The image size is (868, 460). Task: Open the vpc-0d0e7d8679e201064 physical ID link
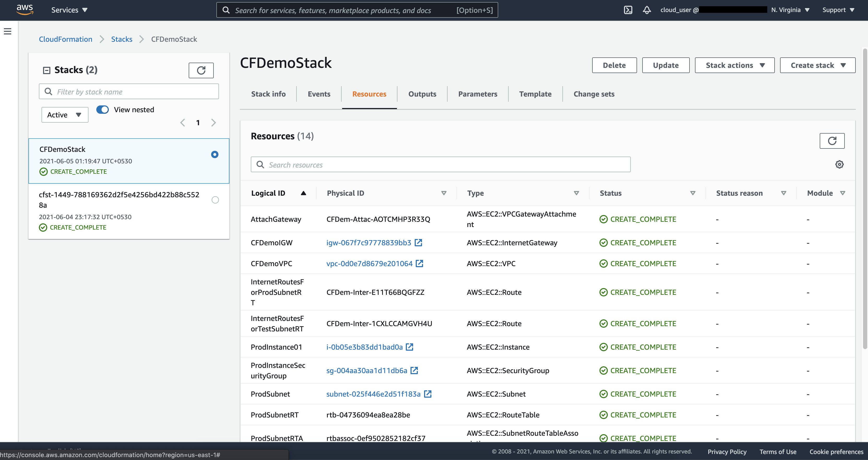point(369,264)
